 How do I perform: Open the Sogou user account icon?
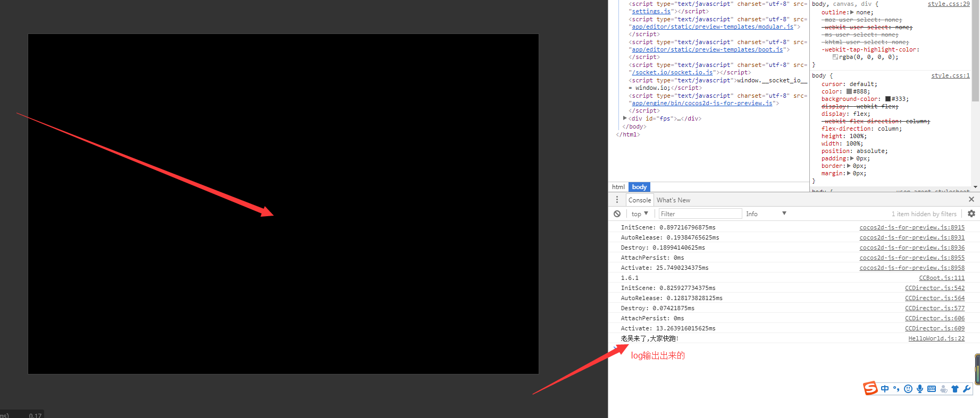coord(943,389)
